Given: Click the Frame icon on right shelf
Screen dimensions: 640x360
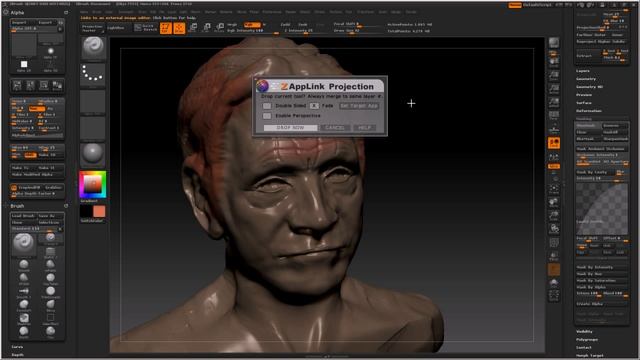Looking at the screenshot, I should click(x=554, y=189).
